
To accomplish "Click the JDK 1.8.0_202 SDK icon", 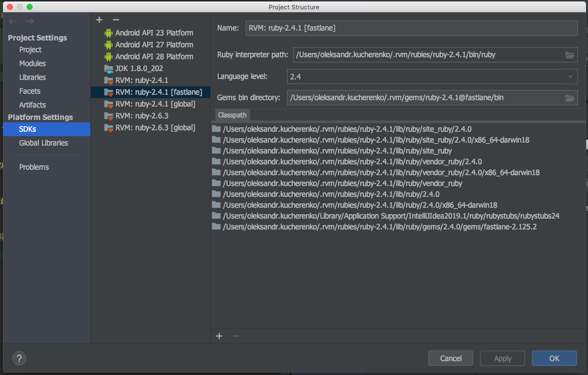I will (108, 68).
